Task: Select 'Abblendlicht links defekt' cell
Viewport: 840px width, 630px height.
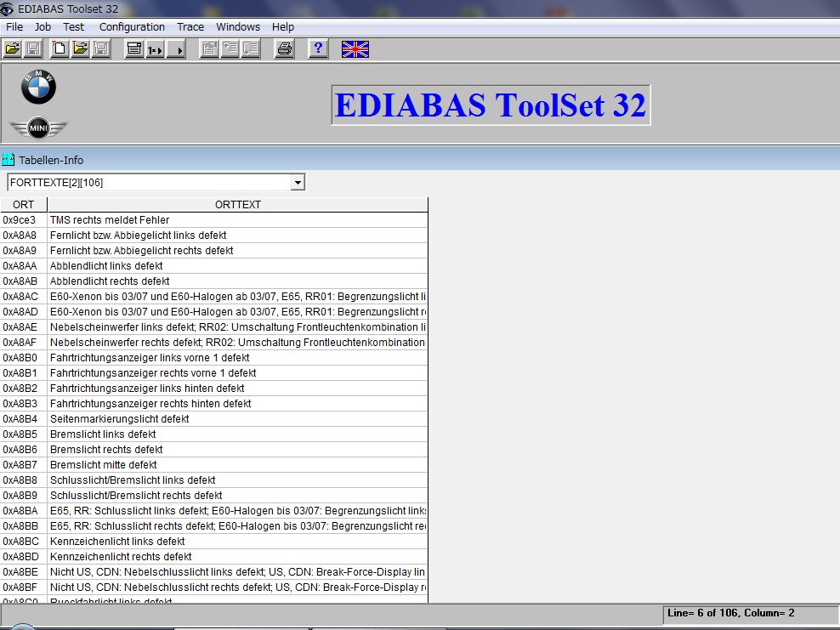Action: point(238,266)
